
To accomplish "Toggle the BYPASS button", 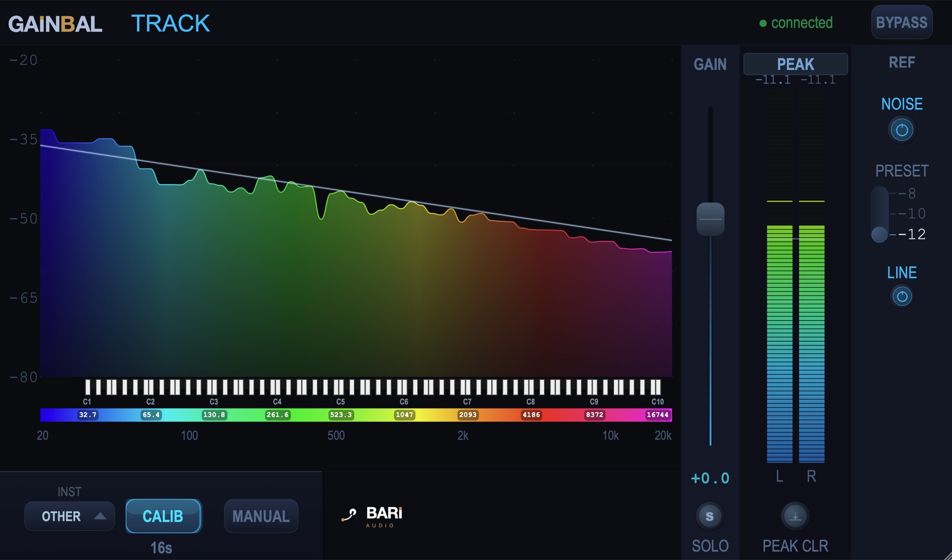I will [x=901, y=23].
